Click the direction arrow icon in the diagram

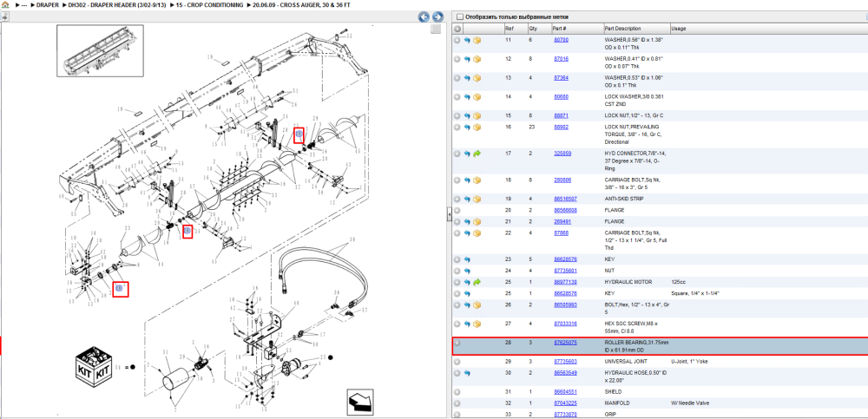coord(360,402)
